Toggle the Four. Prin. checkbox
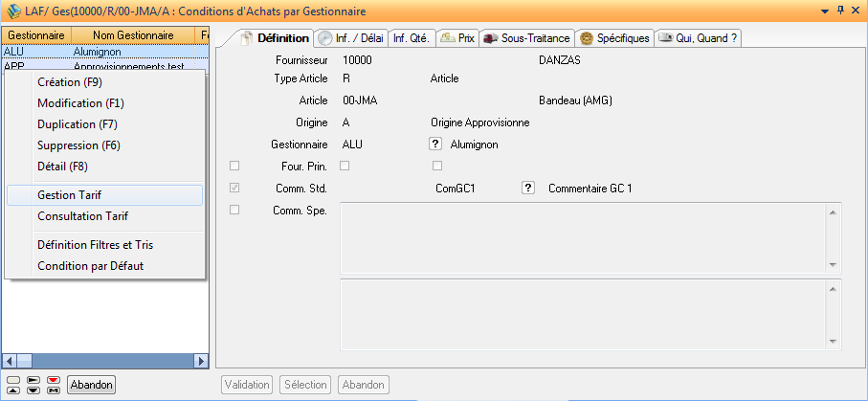This screenshot has width=868, height=401. pyautogui.click(x=234, y=167)
